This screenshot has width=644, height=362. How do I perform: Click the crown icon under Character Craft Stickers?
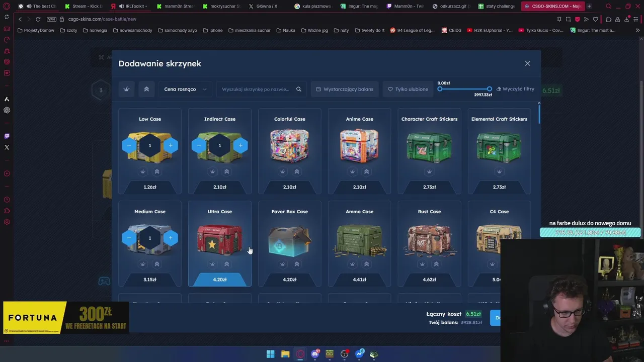coord(429,171)
